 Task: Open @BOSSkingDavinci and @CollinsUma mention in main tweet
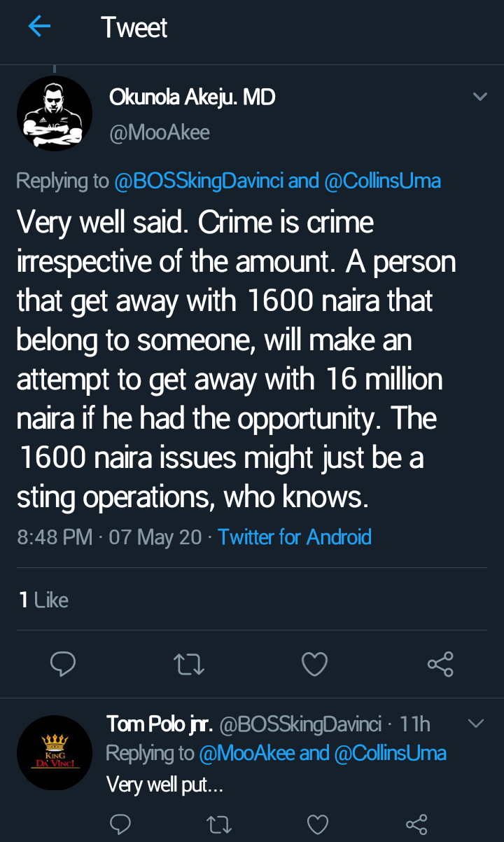(x=278, y=181)
